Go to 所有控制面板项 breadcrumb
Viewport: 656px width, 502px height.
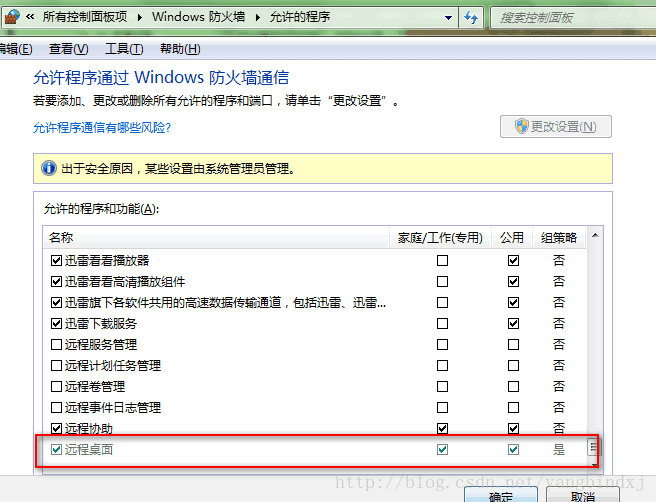click(85, 17)
